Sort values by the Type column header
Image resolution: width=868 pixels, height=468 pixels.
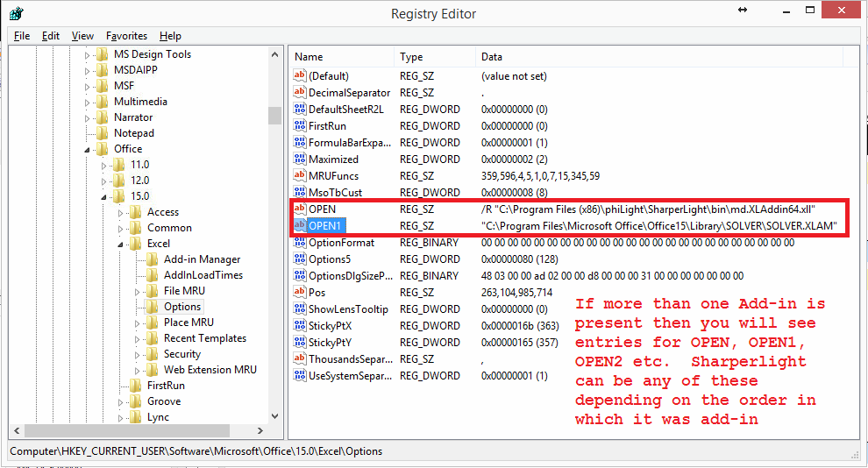[434, 56]
